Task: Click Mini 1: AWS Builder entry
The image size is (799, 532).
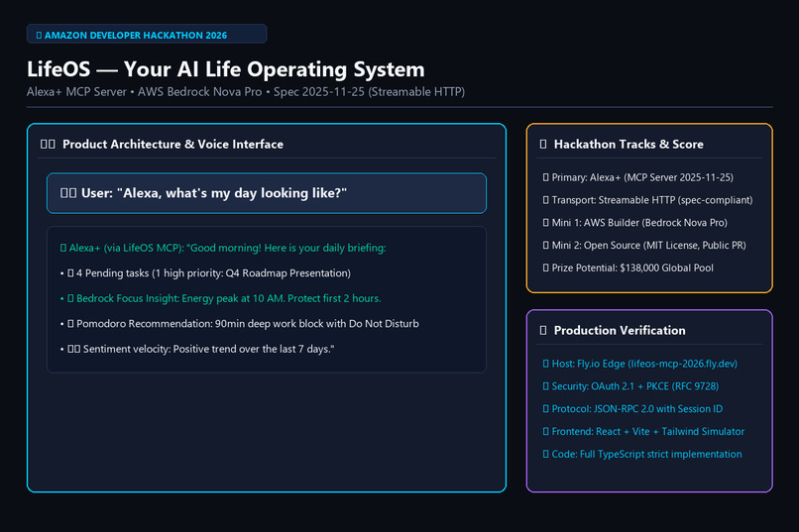Action: click(x=634, y=223)
